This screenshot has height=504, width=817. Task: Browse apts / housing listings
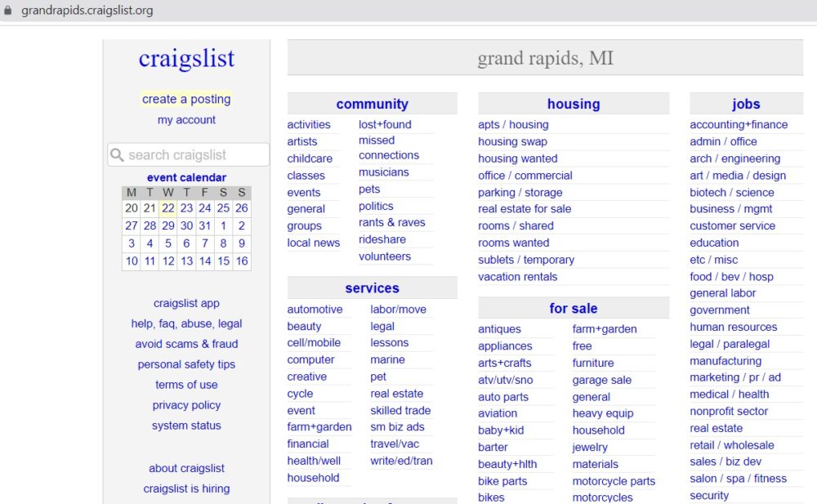[513, 125]
